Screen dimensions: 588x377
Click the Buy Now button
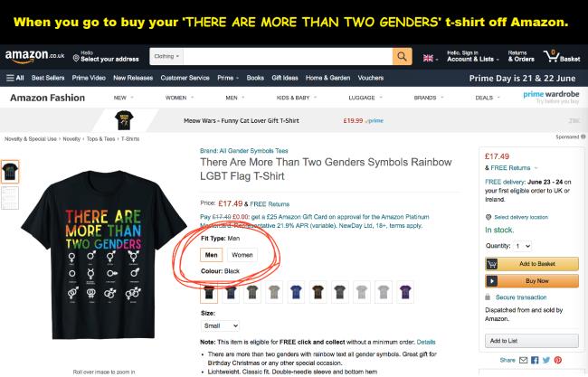[531, 280]
